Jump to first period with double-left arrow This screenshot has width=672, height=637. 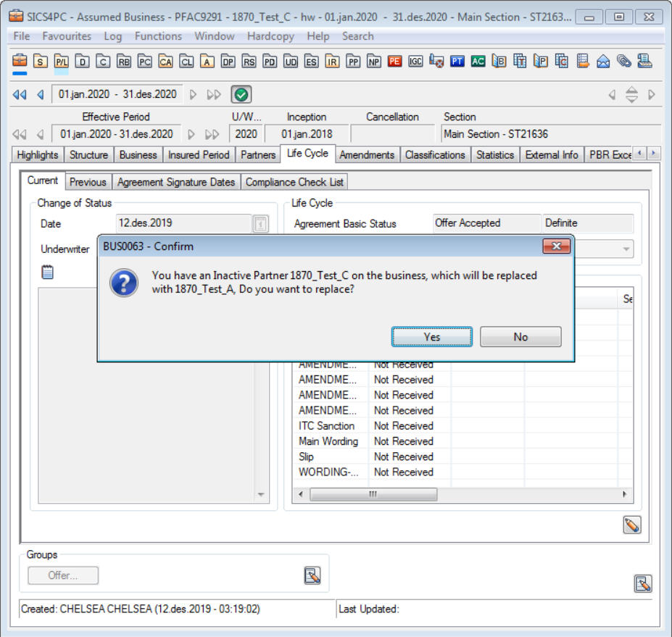click(x=20, y=94)
